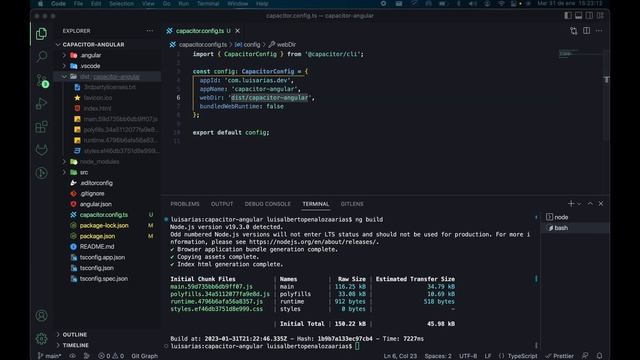Create a new terminal with plus icon

pos(571,204)
